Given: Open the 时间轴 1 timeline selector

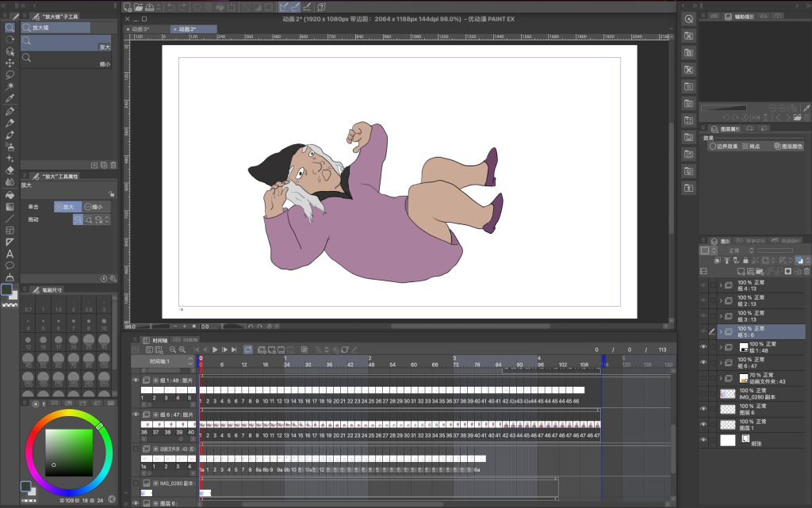Looking at the screenshot, I should pyautogui.click(x=162, y=361).
